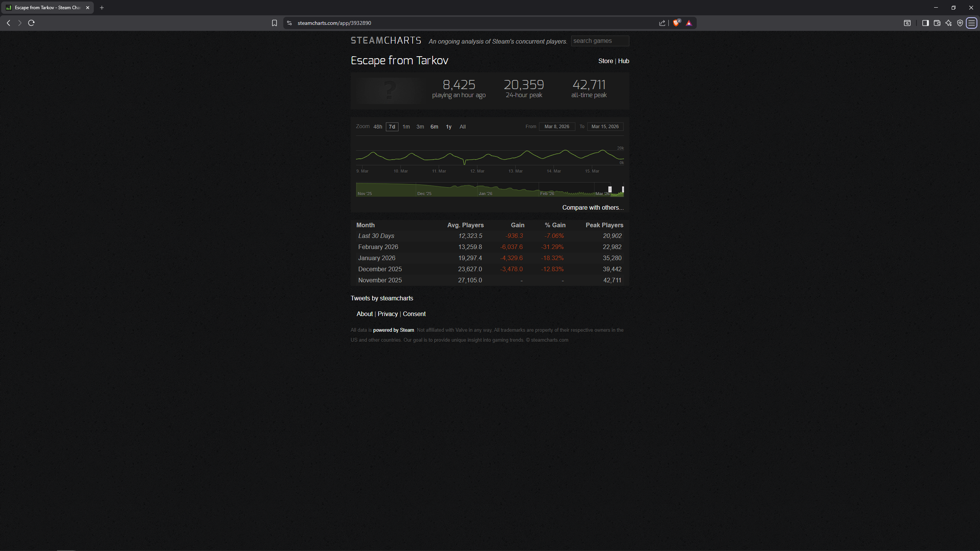Open the hamburger main menu
The width and height of the screenshot is (980, 551).
click(972, 23)
